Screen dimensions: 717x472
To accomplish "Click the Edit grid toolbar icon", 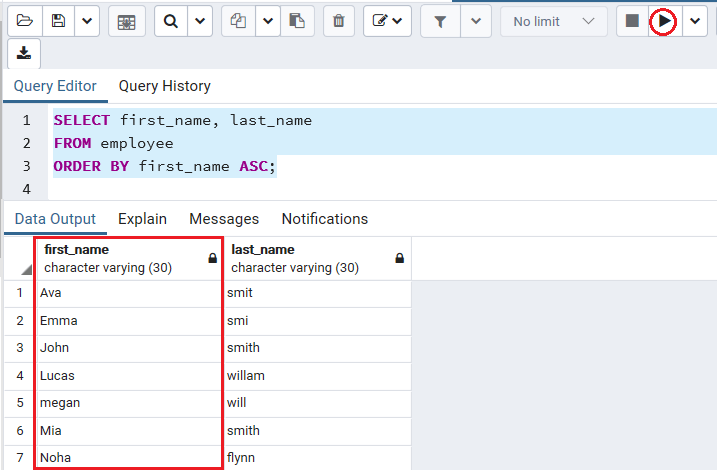I will 127,21.
